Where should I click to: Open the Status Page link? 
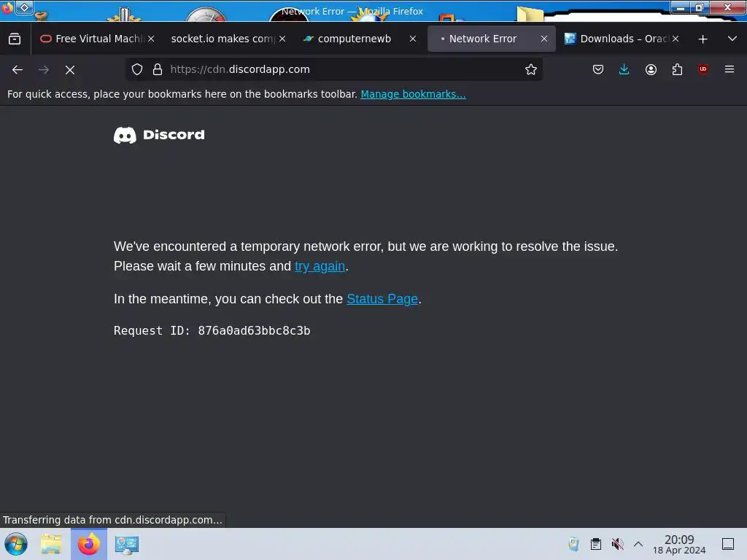coord(382,299)
